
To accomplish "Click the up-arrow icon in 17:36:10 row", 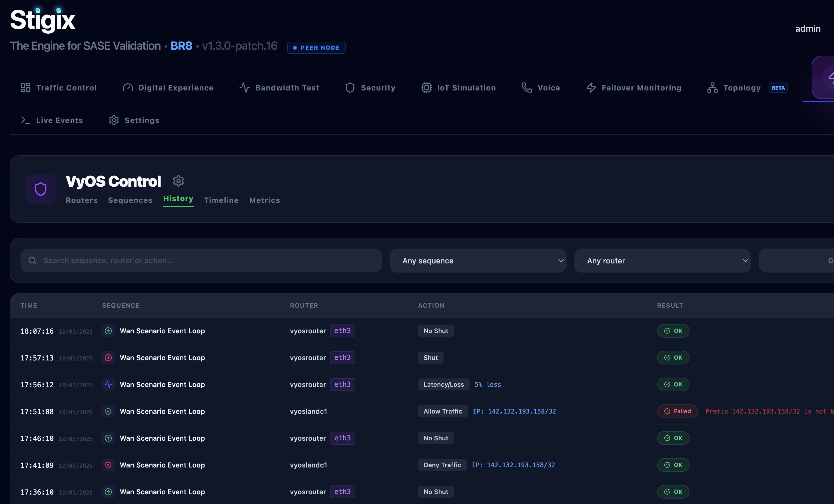I will (108, 491).
